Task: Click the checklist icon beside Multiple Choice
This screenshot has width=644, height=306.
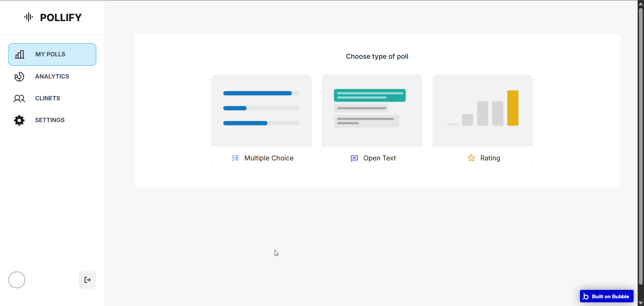Action: [235, 158]
